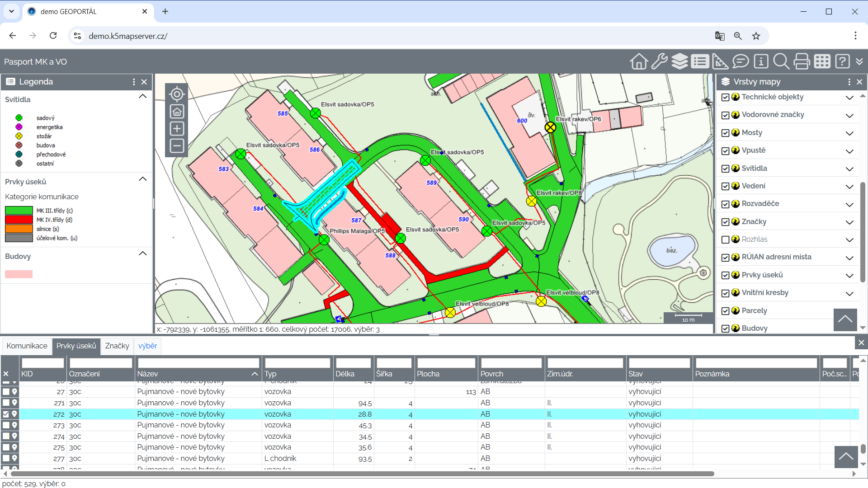Open a new browser tab

[x=165, y=11]
